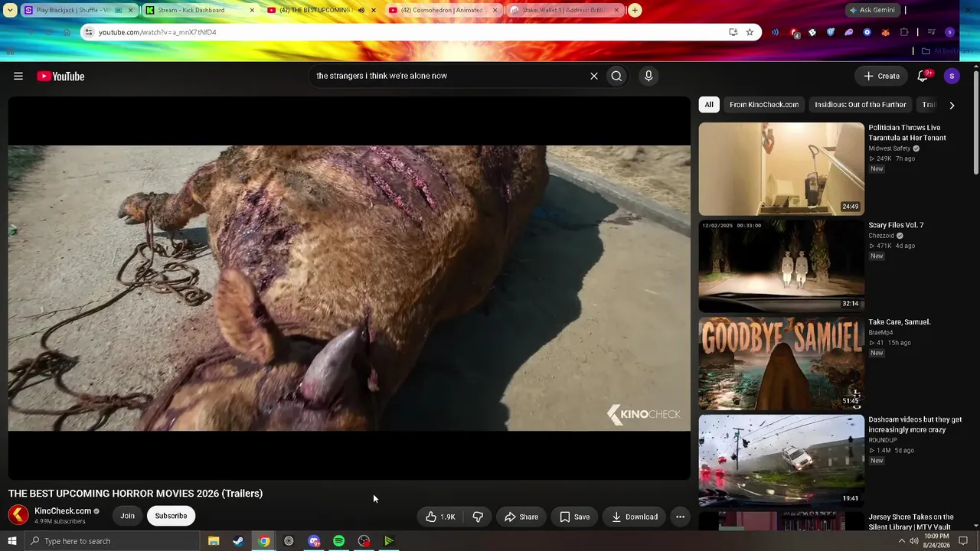
Task: Open Spotify from the taskbar
Action: (338, 541)
